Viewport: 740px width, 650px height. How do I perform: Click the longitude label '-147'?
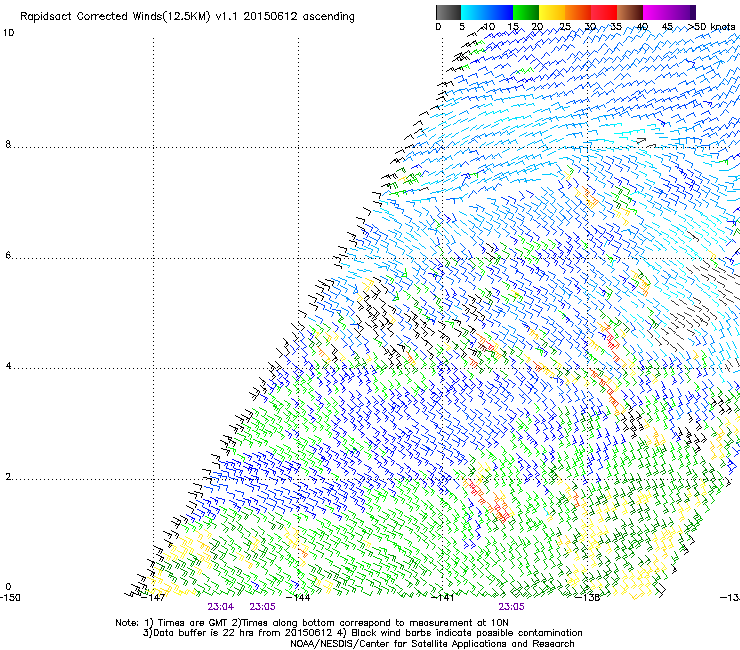coord(153,598)
